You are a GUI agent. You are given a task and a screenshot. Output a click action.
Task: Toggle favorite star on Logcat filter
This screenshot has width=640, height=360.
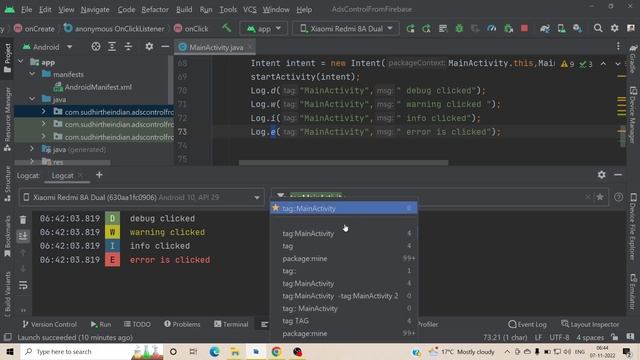pos(600,197)
